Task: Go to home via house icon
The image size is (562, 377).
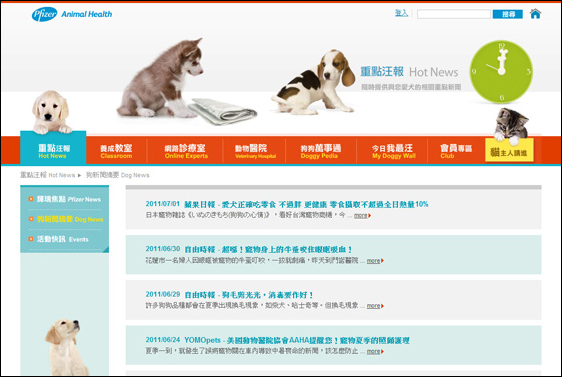Action: pos(535,14)
